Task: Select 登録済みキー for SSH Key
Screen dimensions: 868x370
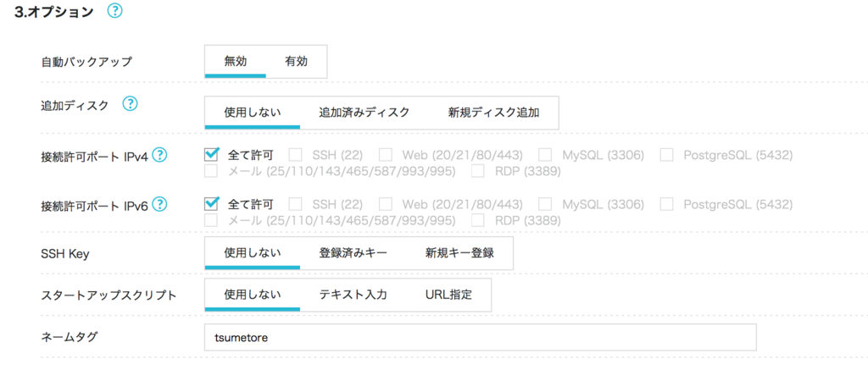Action: coord(353,253)
